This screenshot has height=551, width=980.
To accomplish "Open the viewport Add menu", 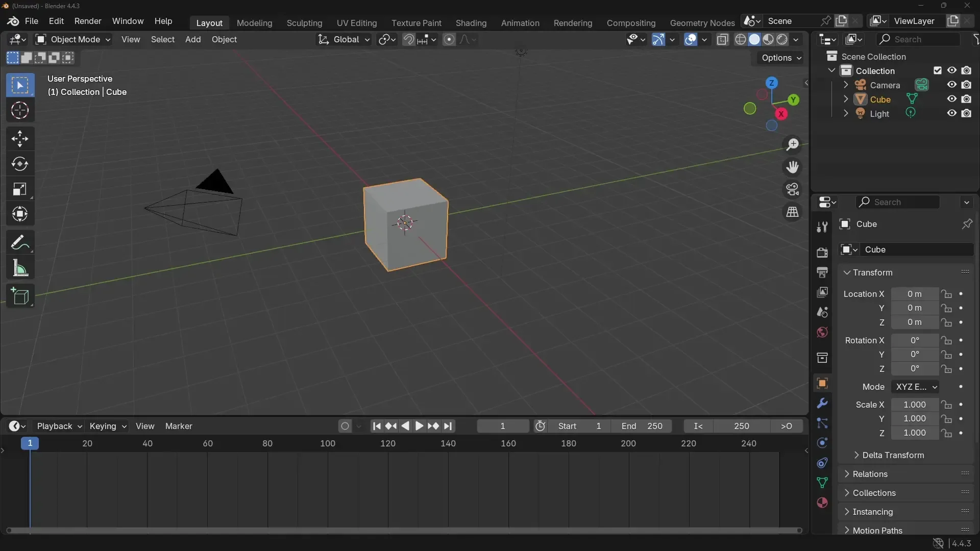I will pos(193,39).
